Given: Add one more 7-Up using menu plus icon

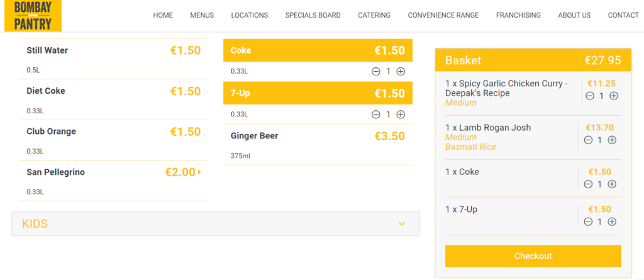Looking at the screenshot, I should point(401,115).
